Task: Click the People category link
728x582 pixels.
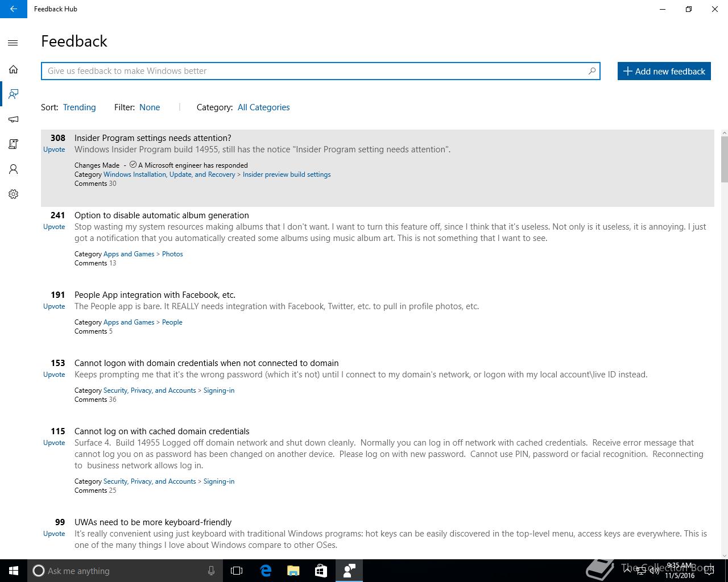Action: coord(172,322)
